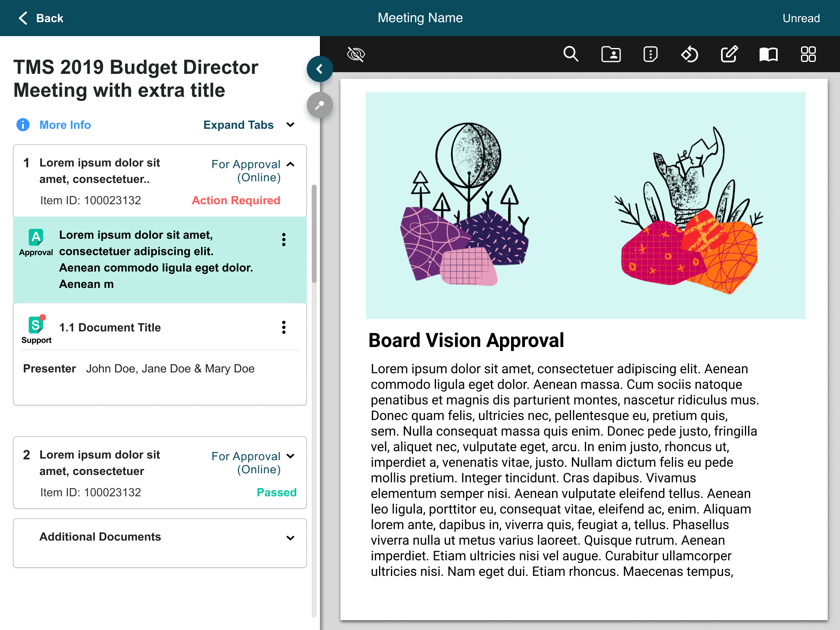Select the 1.1 Document Title support item
This screenshot has height=630, width=840.
pos(110,327)
